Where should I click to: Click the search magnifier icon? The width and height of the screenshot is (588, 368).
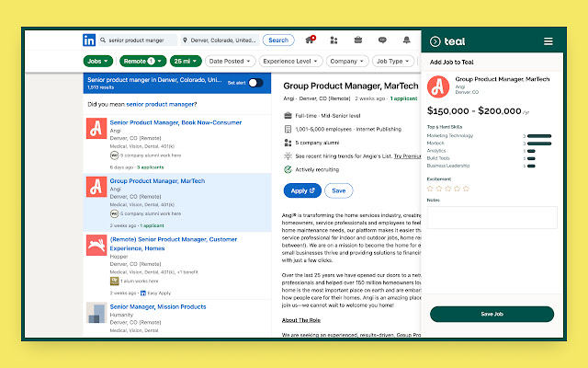[x=103, y=40]
